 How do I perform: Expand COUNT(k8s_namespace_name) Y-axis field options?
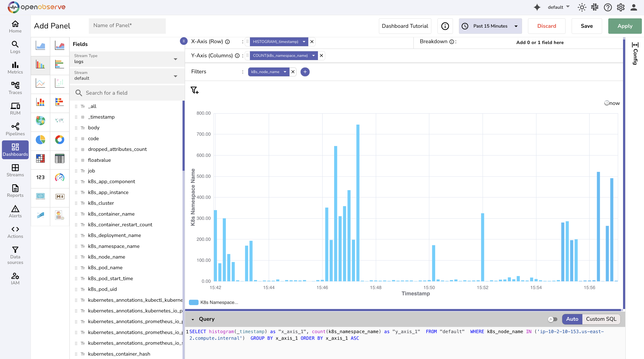(x=313, y=56)
